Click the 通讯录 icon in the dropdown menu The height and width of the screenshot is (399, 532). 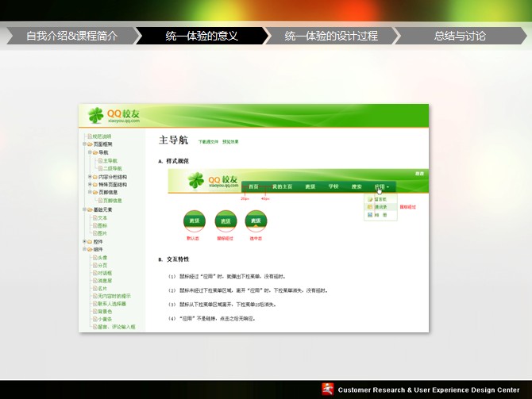click(370, 207)
